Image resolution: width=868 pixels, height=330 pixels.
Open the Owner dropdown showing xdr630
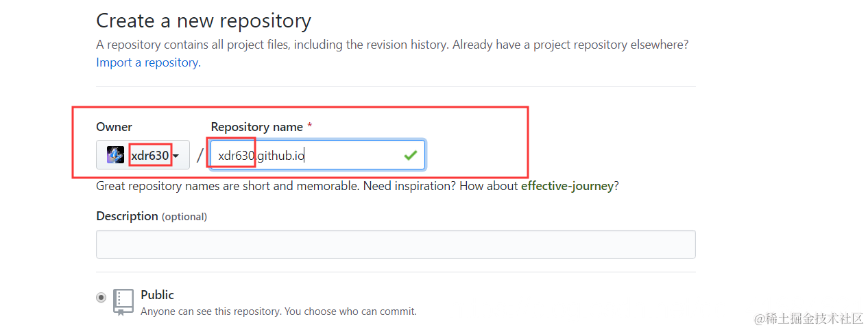click(x=143, y=155)
